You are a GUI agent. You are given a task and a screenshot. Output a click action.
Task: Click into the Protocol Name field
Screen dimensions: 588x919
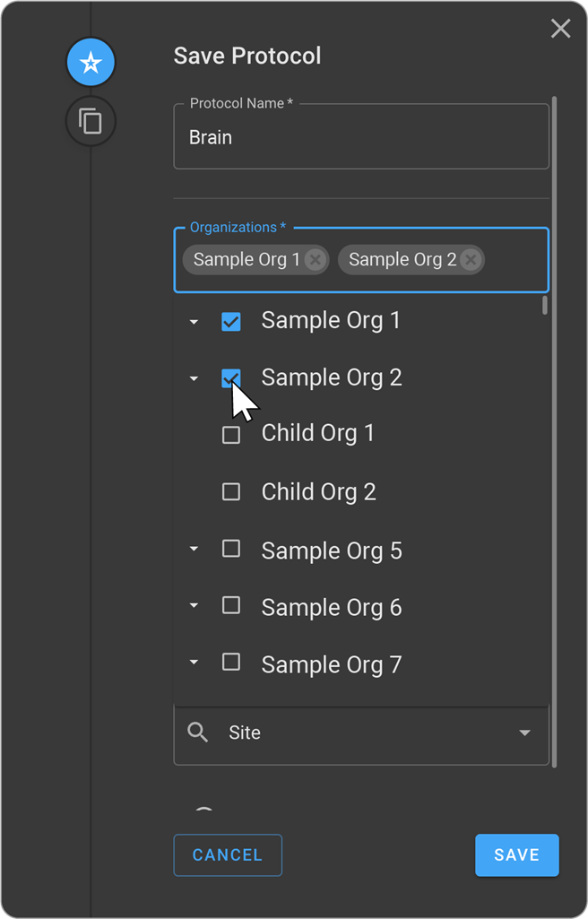[x=360, y=138]
